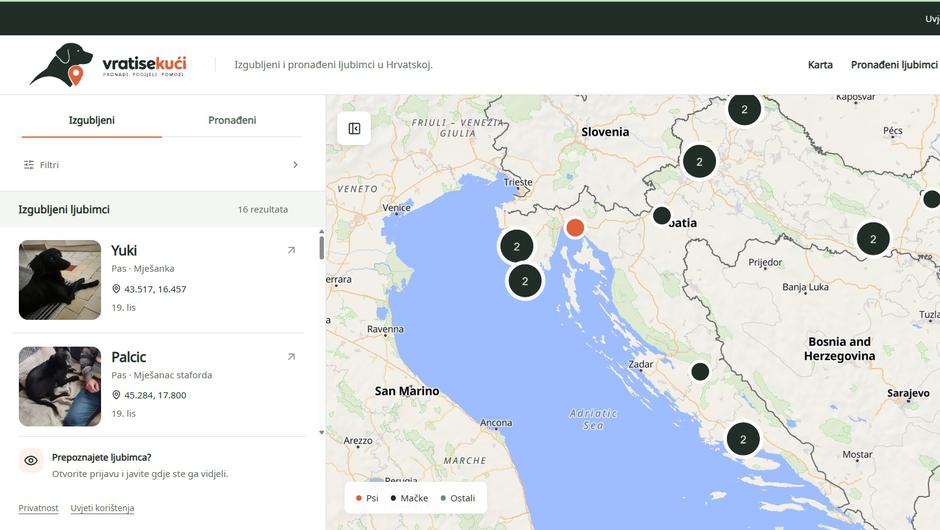Click the '16 rezultata' count text
This screenshot has width=940, height=530.
[x=263, y=209]
